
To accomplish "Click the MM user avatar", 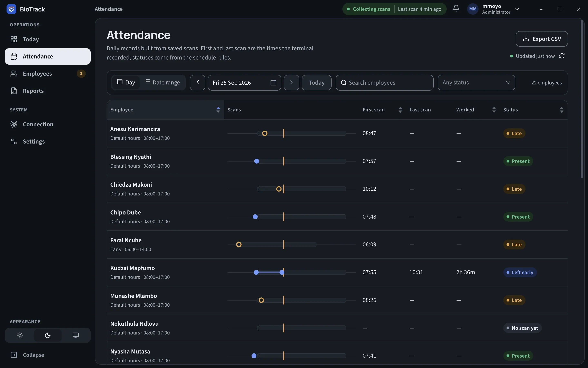I will coord(473,9).
